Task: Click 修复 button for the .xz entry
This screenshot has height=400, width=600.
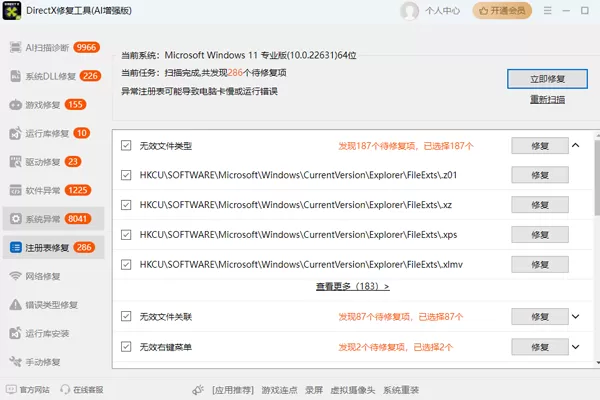Action: [540, 205]
